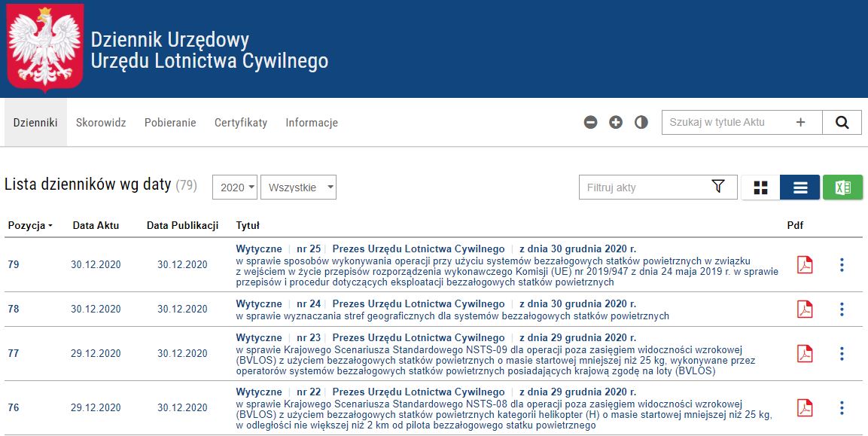
Task: Click the Polish eagle emblem logo
Action: [x=45, y=47]
